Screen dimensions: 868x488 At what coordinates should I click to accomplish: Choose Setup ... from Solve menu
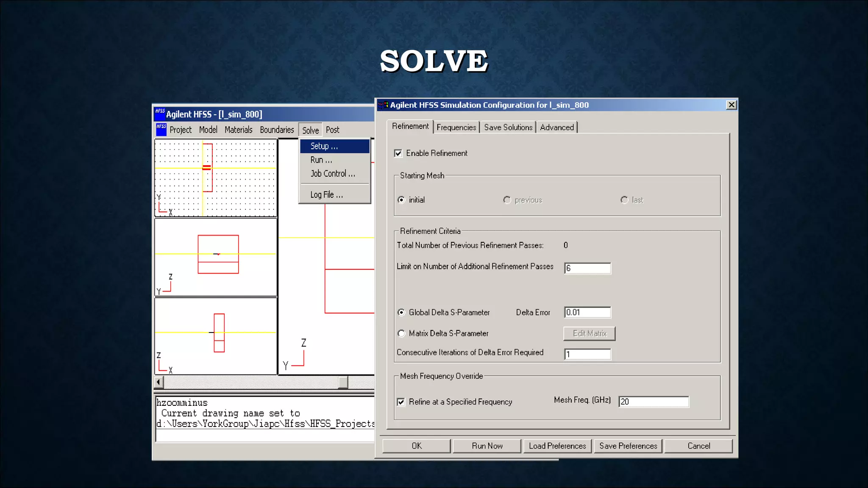pos(335,146)
